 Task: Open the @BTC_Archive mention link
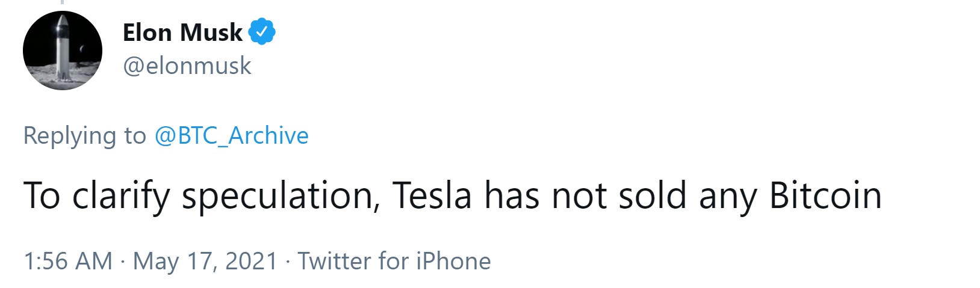tap(232, 135)
